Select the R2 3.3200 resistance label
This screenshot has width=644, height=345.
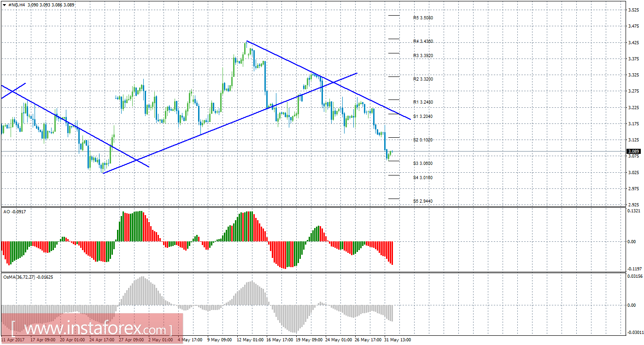pos(423,79)
